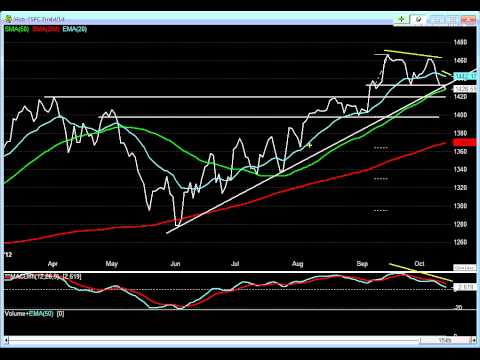Click the white closing-price tag below the cyan tag

click(465, 89)
